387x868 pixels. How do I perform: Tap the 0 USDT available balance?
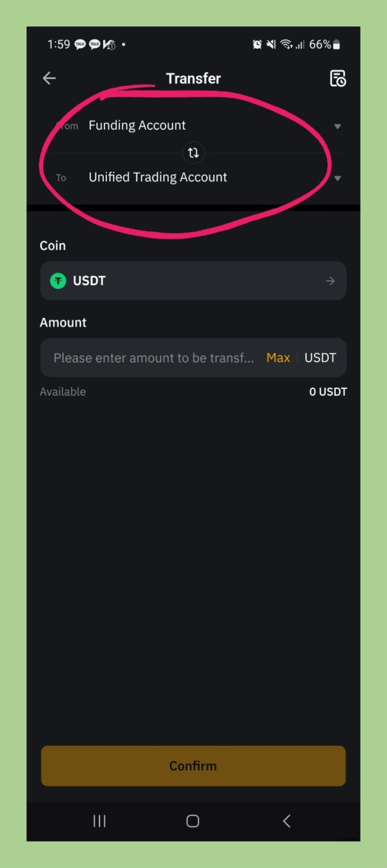point(328,392)
